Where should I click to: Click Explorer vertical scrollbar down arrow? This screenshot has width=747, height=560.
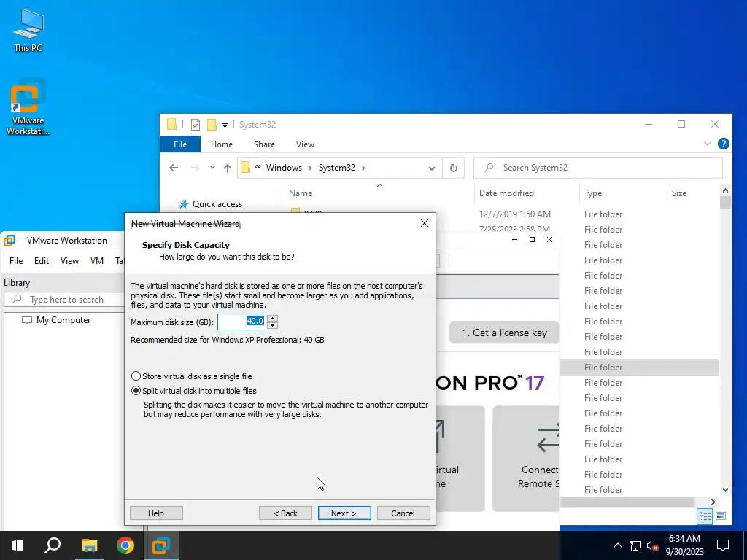[725, 489]
